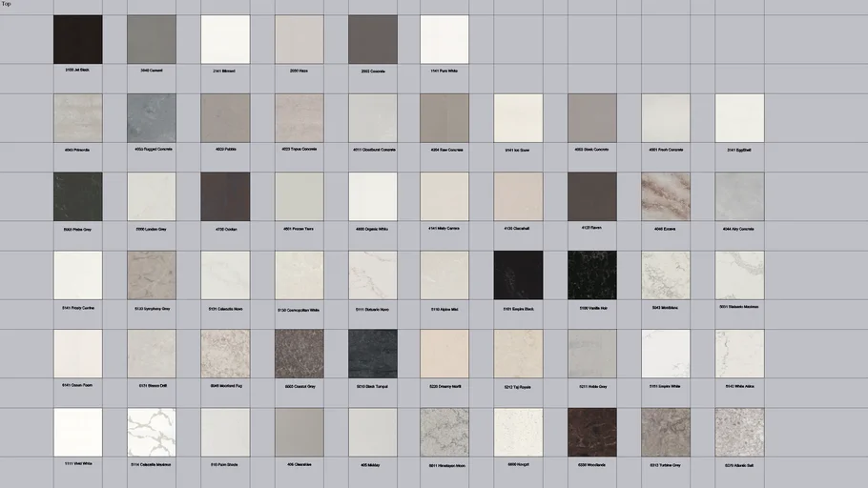Image resolution: width=868 pixels, height=488 pixels.
Task: Select the 5003 Piatra Grey swatch
Action: coord(77,196)
